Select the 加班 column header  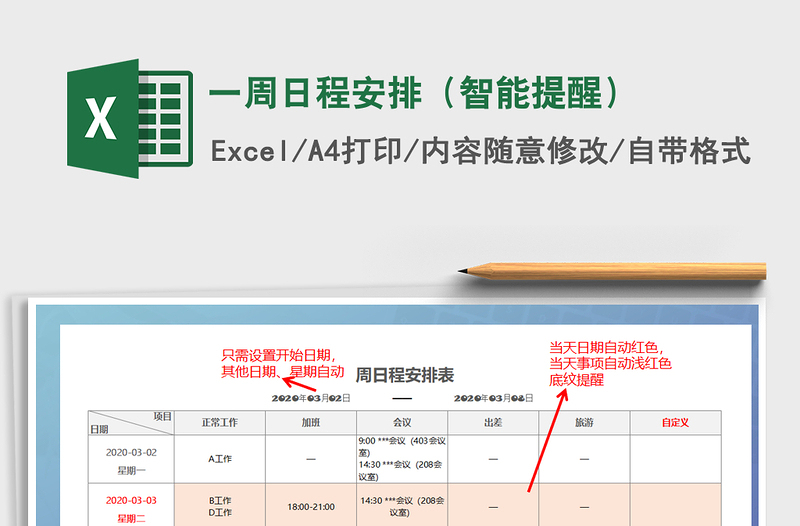click(311, 422)
